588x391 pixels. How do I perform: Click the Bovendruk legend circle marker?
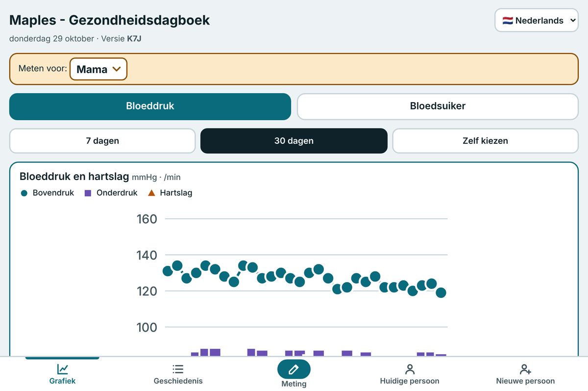[x=24, y=193]
